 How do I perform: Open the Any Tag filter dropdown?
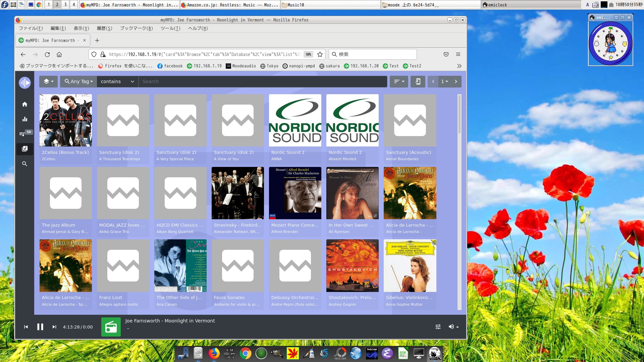78,81
